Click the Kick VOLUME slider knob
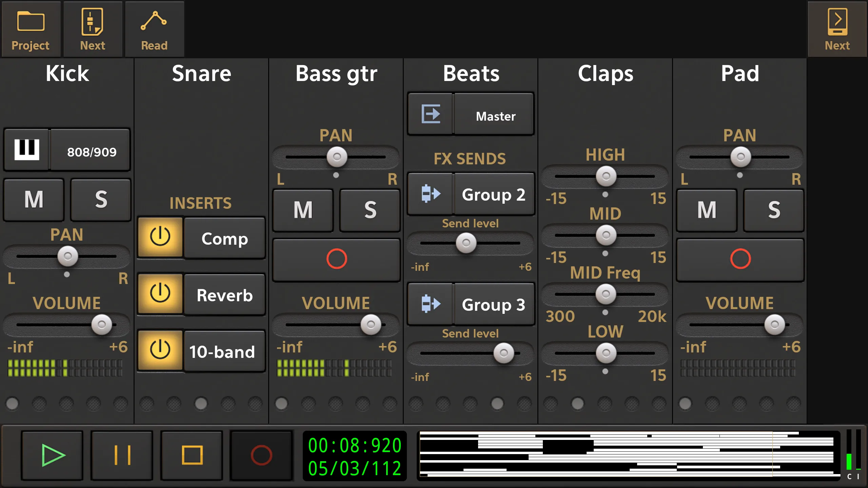Viewport: 868px width, 488px height. coord(102,325)
